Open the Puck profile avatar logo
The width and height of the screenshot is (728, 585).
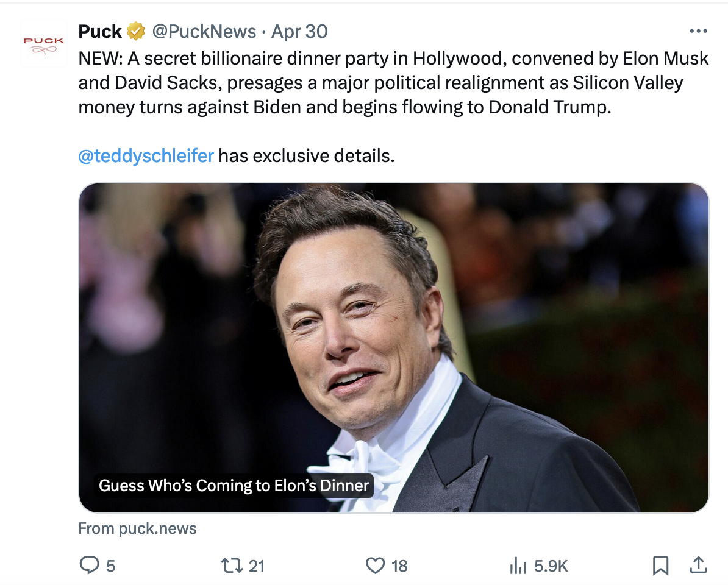click(43, 44)
